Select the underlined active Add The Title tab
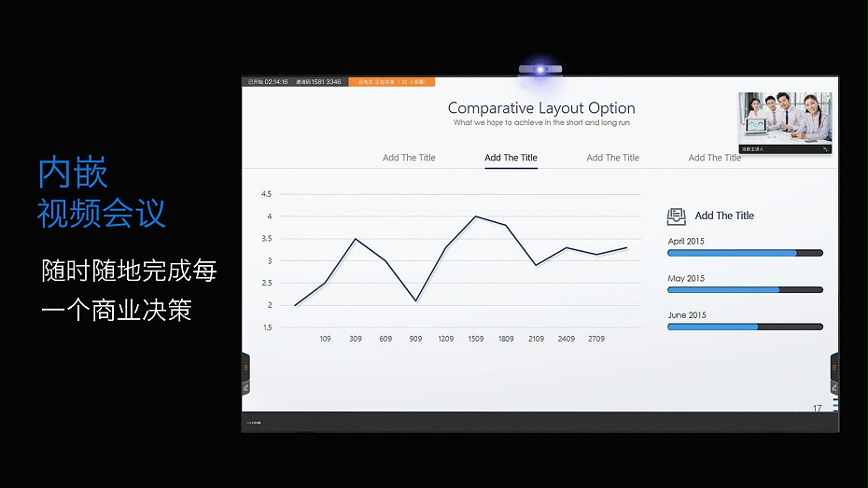The width and height of the screenshot is (868, 488). point(511,158)
